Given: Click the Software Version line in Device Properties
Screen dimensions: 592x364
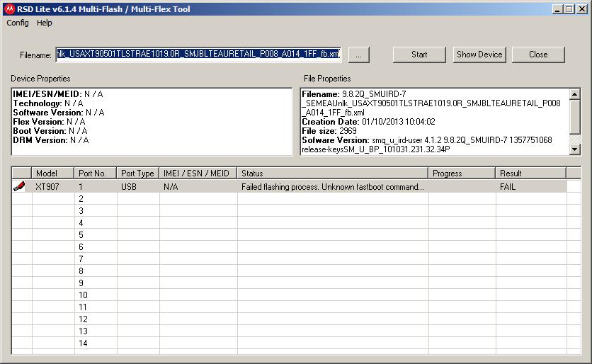Looking at the screenshot, I should tap(59, 113).
